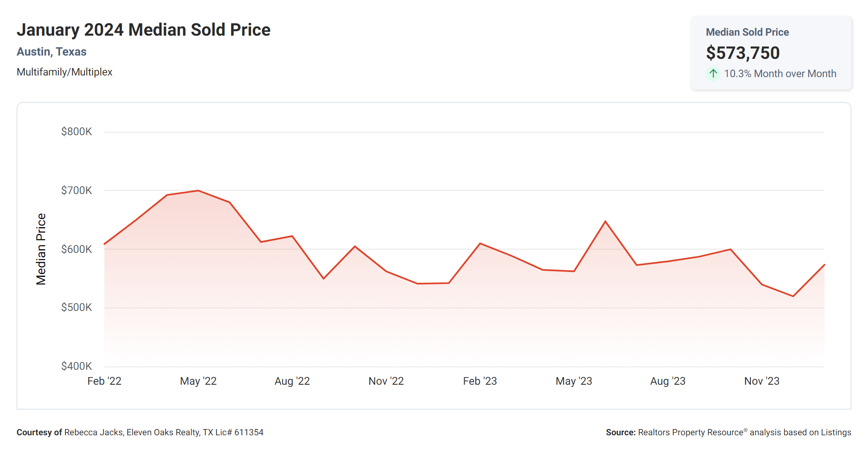The image size is (868, 456).
Task: Click the Aug '23 x-axis label
Action: [668, 381]
